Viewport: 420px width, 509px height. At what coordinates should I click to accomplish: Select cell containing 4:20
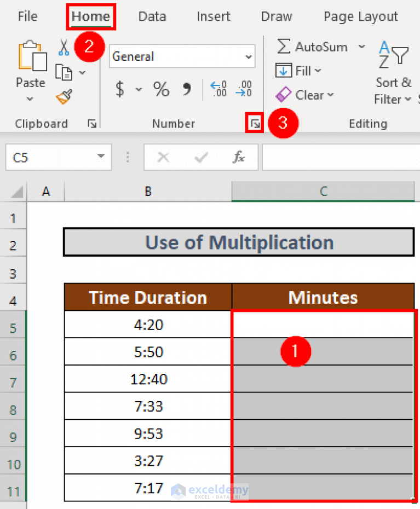(x=148, y=325)
